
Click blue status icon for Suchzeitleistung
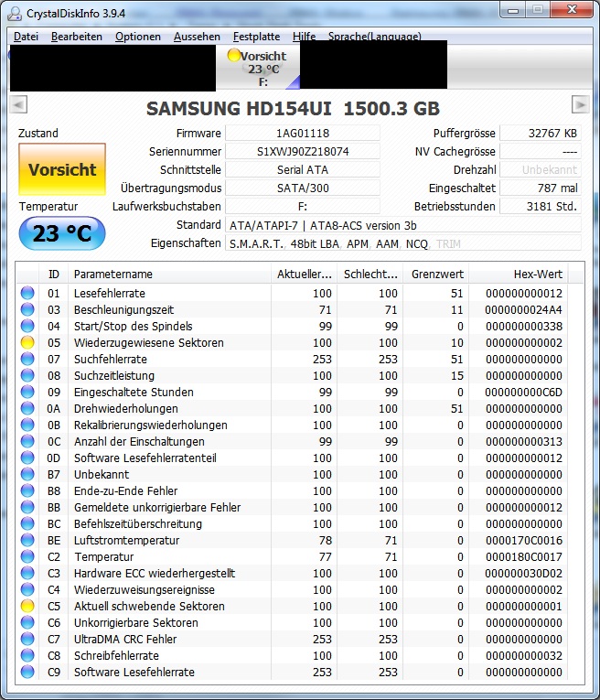point(27,375)
